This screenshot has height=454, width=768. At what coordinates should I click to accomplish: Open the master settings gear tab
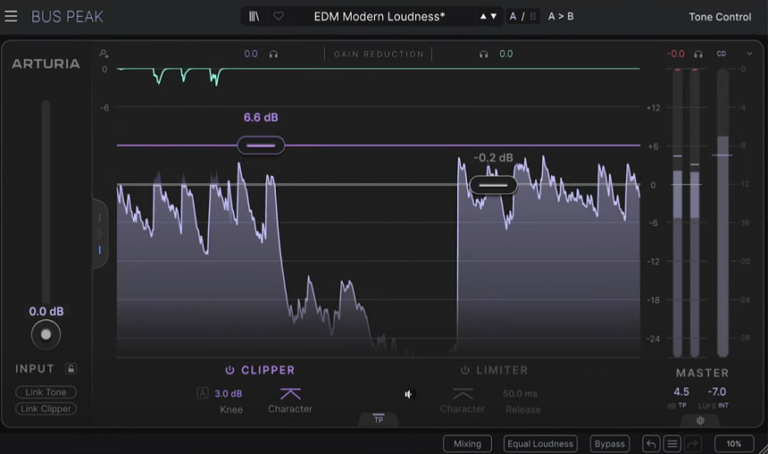tap(700, 420)
